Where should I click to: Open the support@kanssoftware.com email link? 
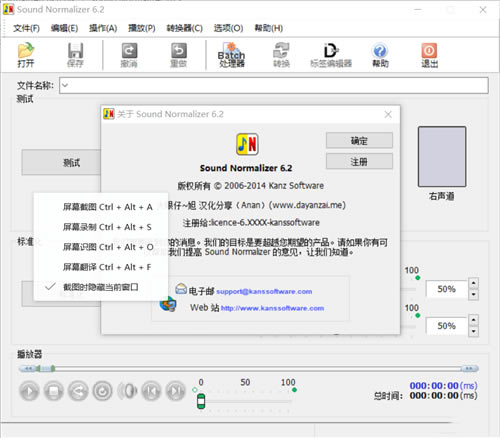(264, 291)
